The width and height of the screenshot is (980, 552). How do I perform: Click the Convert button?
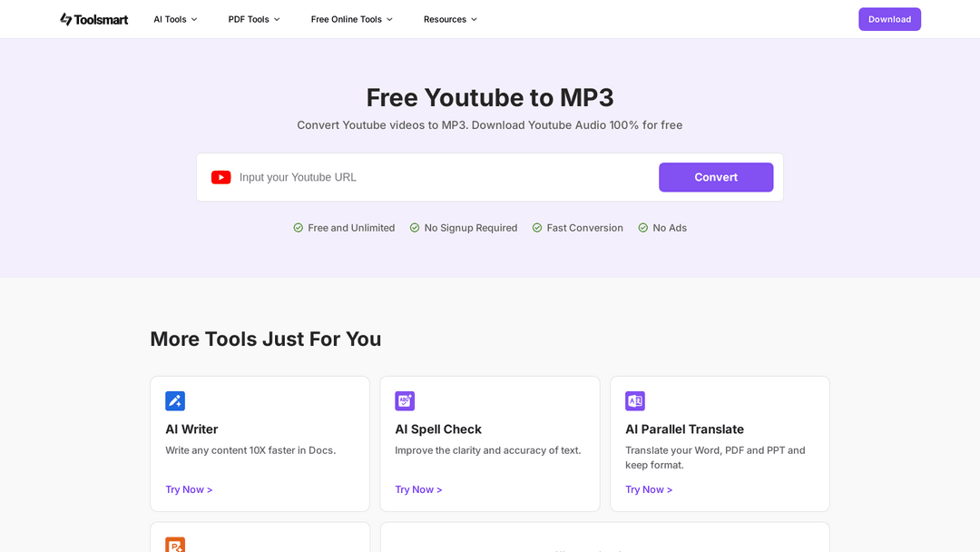pos(716,178)
